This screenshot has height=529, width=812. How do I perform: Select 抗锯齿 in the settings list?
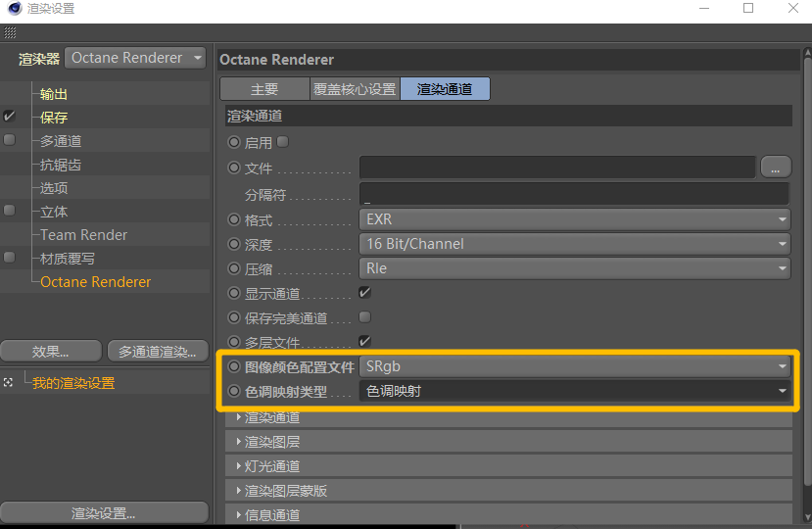tap(61, 165)
